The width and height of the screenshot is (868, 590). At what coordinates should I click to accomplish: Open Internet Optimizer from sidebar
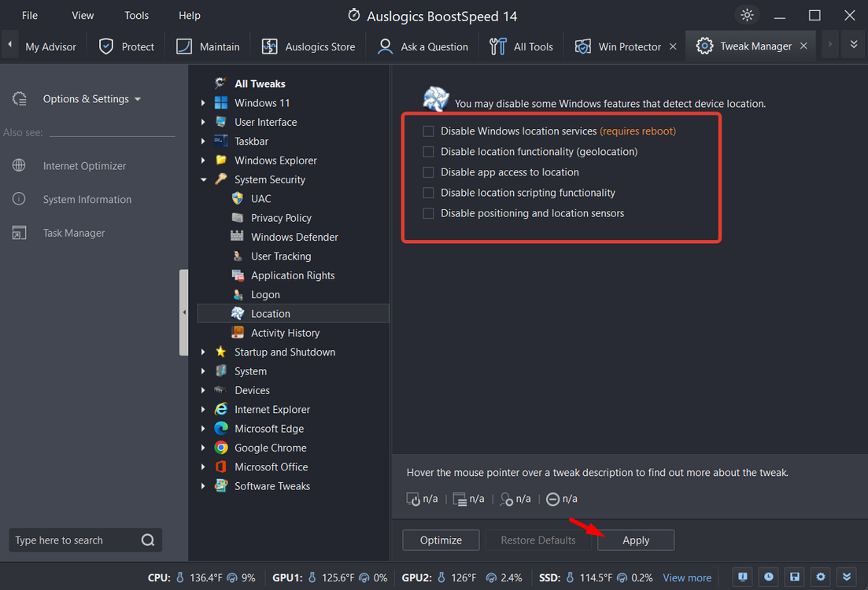(84, 166)
